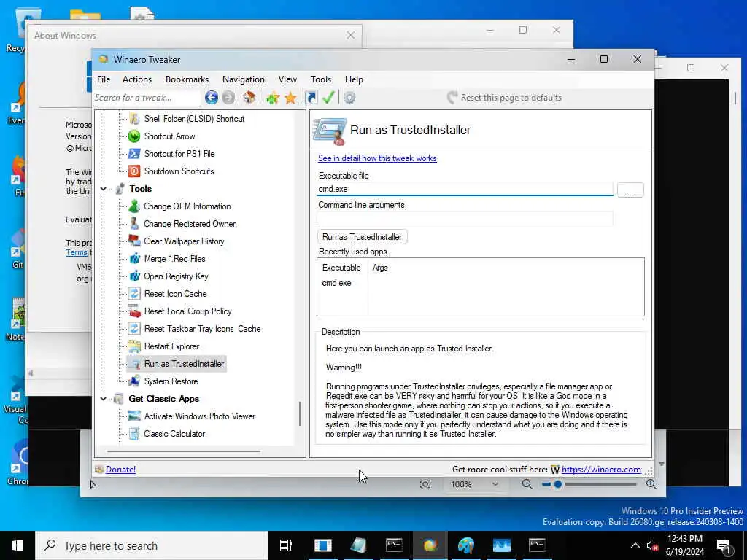Click the tree panel horizontal scrollbar
This screenshot has height=560, width=747.
pyautogui.click(x=183, y=451)
